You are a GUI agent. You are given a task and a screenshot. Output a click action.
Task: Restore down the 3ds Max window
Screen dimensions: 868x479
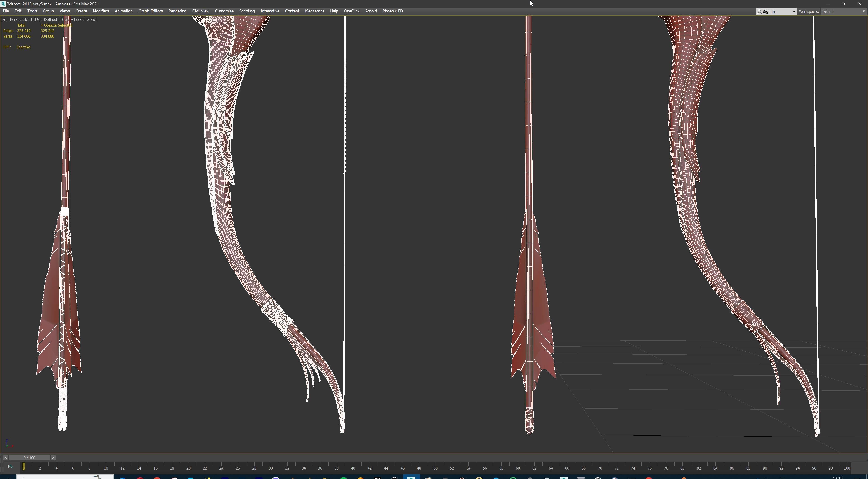844,4
